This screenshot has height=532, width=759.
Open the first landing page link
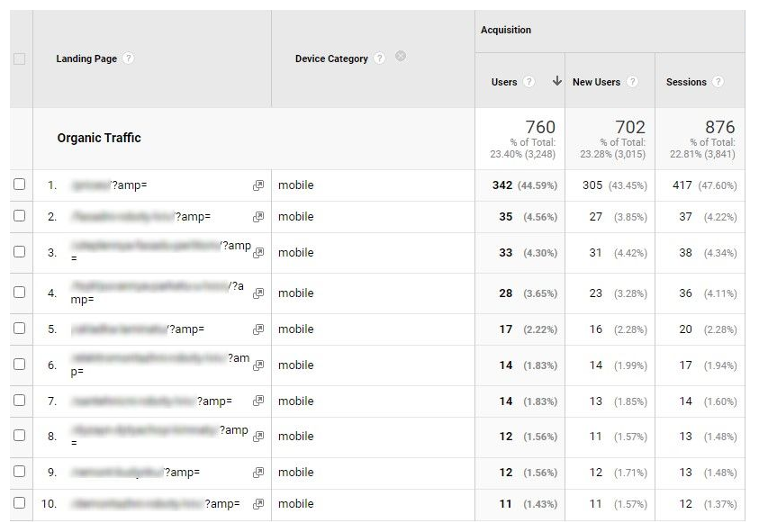[114, 185]
